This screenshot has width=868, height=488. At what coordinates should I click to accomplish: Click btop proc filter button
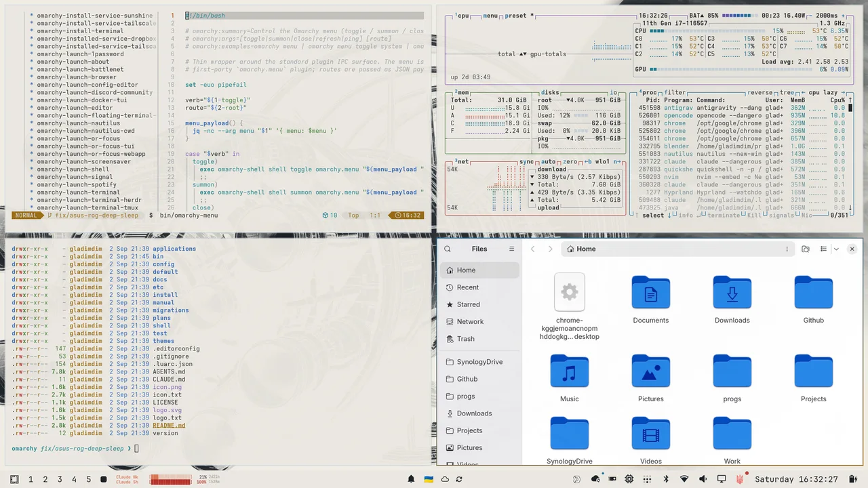point(674,92)
